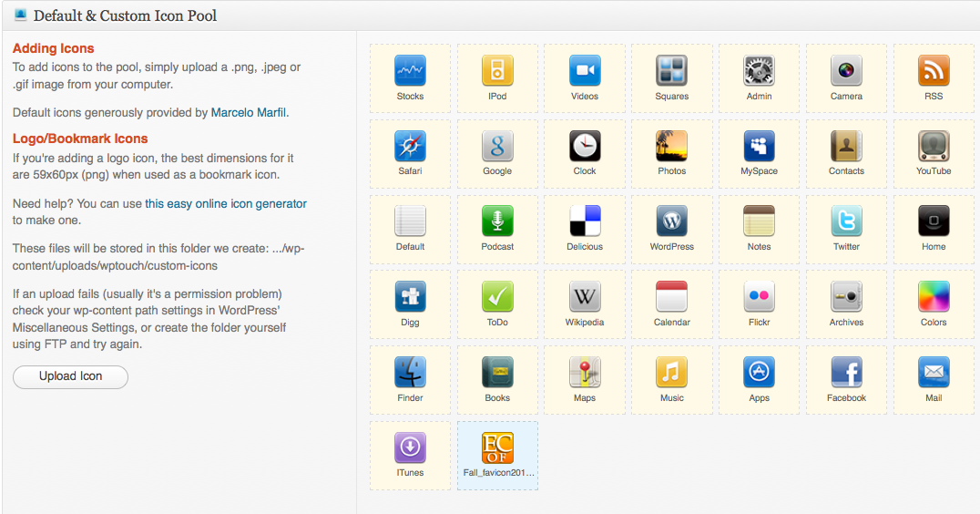Image resolution: width=980 pixels, height=514 pixels.
Task: Choose the Safari compass icon
Action: (410, 146)
